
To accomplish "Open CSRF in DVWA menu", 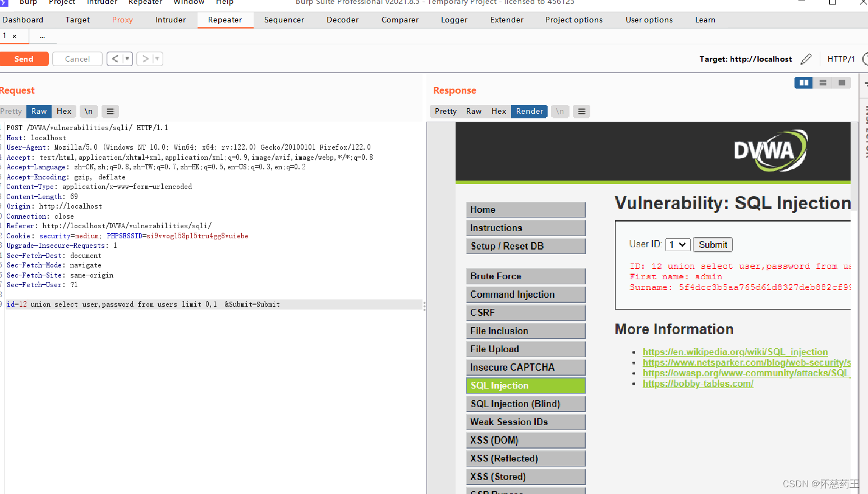I will click(x=526, y=312).
